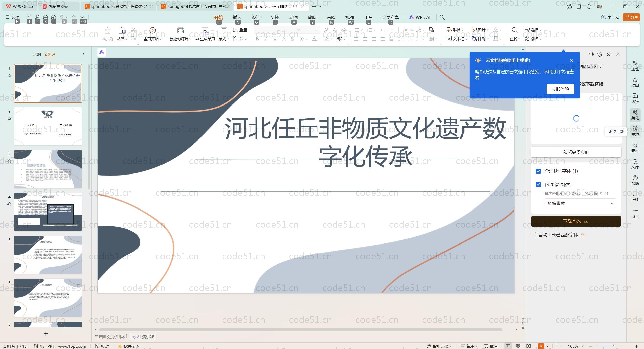Click the New Slide icon

point(180,30)
